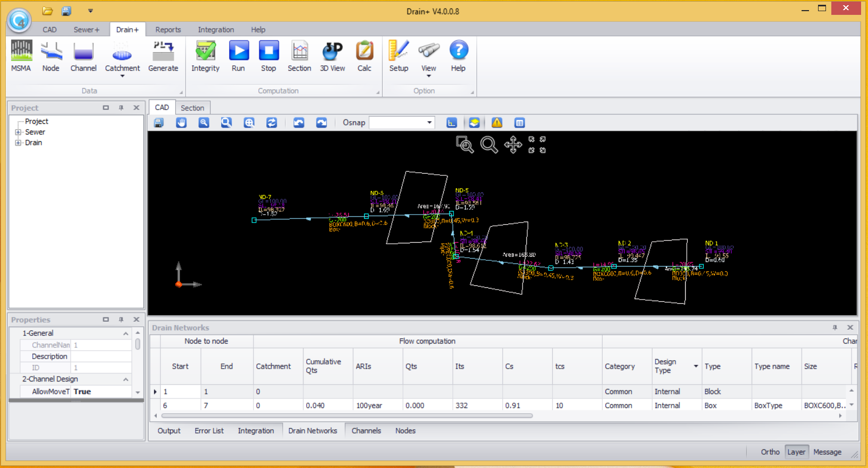Toggle the layers icon in CAD toolbar
This screenshot has width=868, height=468.
(474, 123)
